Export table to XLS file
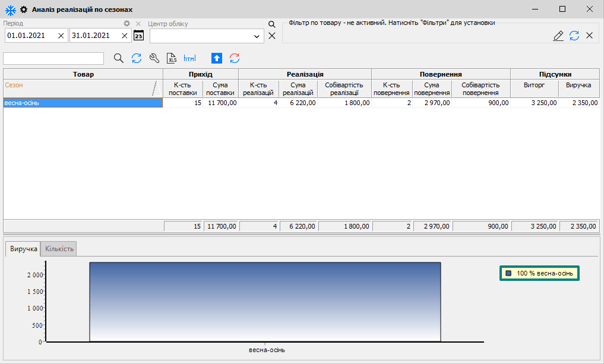This screenshot has width=604, height=364. click(172, 58)
